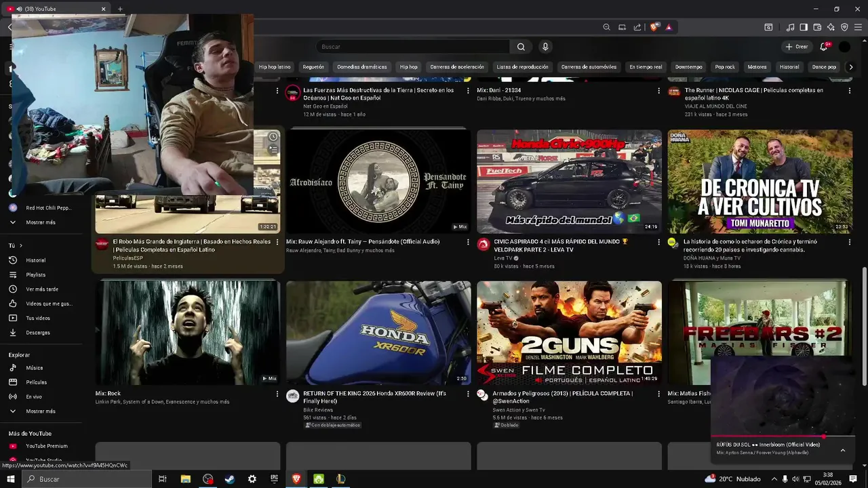This screenshot has height=488, width=868.
Task: Open Steam from the taskbar
Action: click(x=230, y=479)
